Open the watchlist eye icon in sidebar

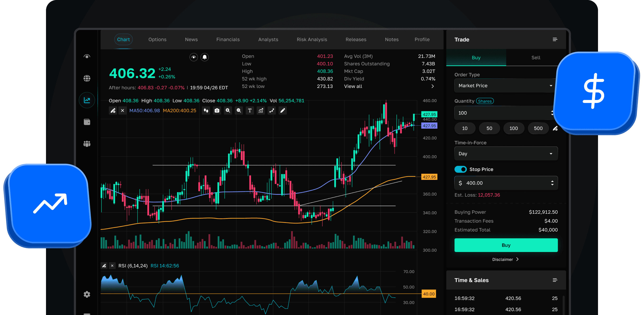coord(87,56)
